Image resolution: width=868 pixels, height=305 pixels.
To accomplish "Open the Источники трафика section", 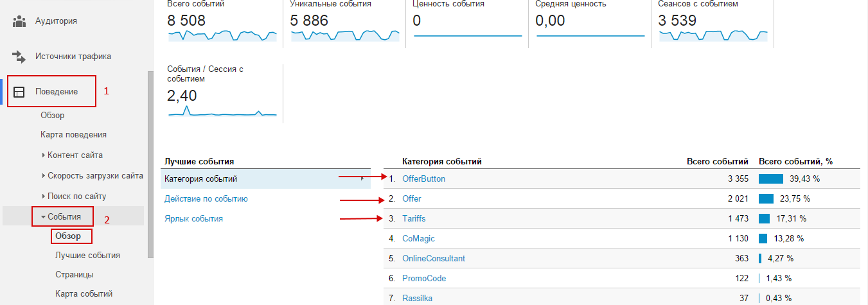I will point(73,57).
